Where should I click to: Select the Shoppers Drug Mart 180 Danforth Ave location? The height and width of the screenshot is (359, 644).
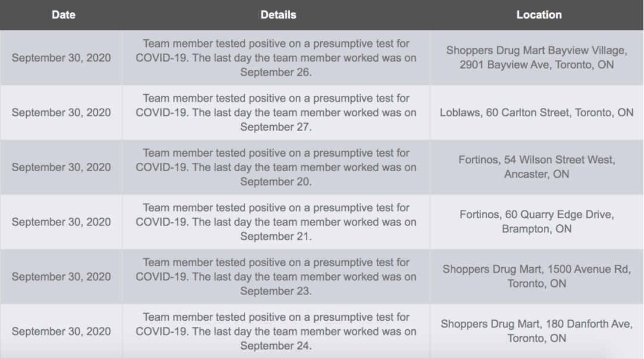pos(537,330)
